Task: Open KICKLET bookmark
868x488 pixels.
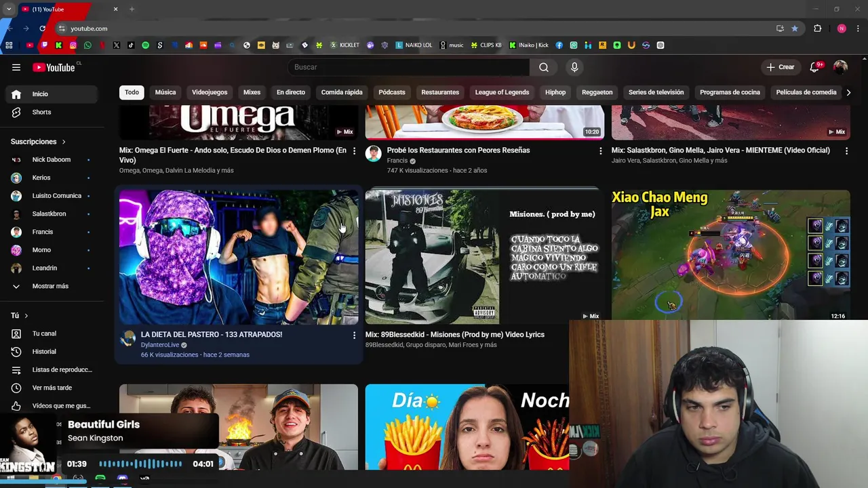Action: pos(344,45)
